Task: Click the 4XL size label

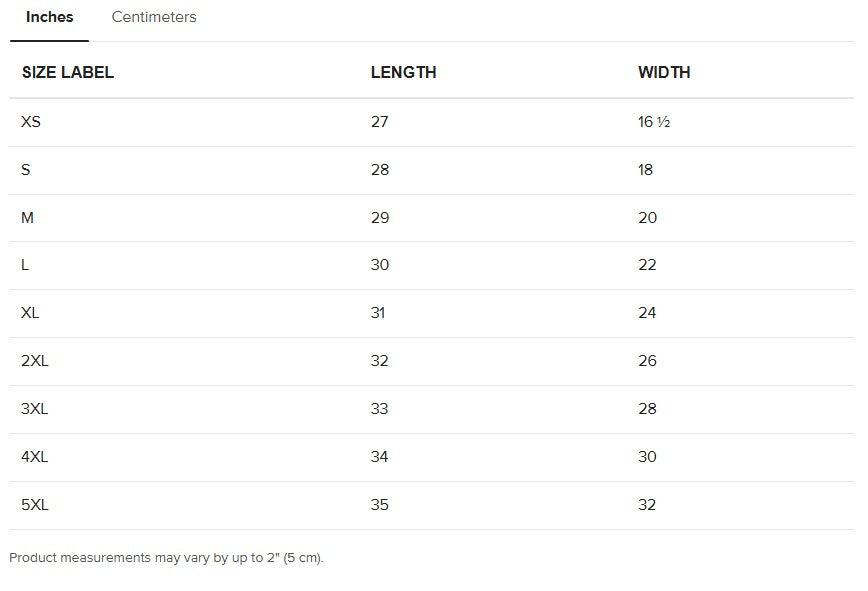Action: pos(35,457)
